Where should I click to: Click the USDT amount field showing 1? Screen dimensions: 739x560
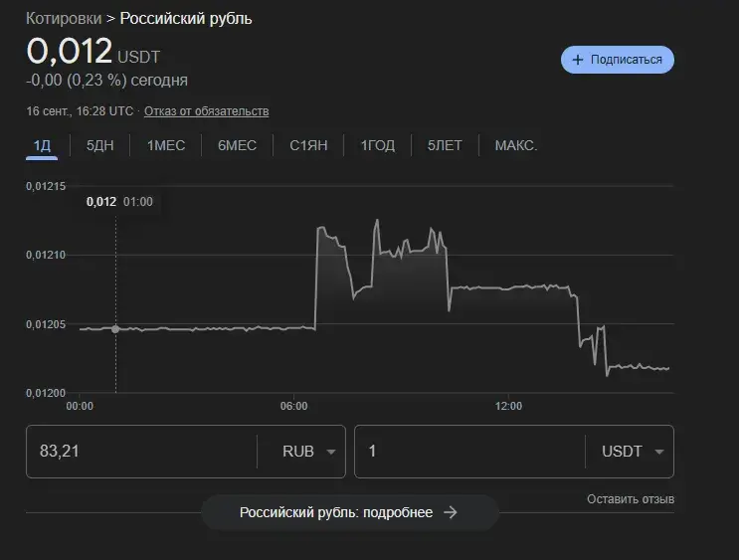469,452
